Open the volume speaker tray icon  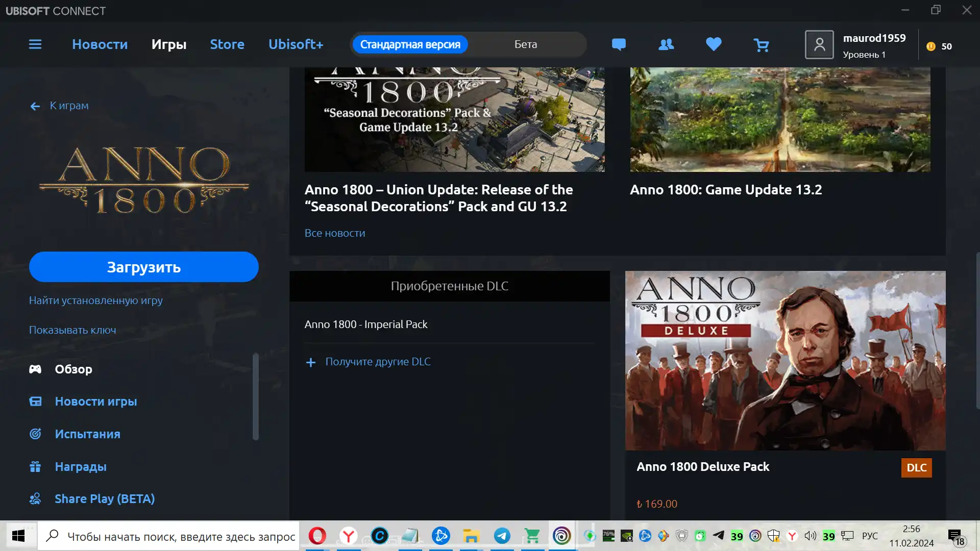tap(810, 536)
